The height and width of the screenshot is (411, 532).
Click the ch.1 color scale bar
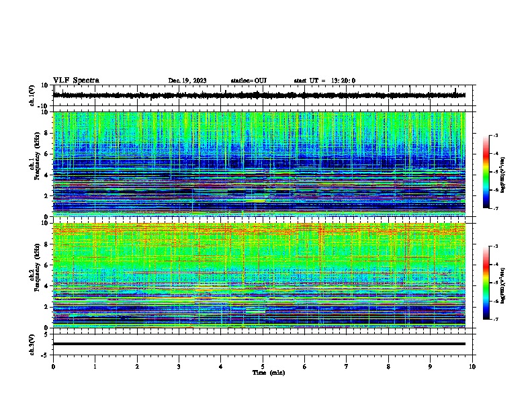coord(486,172)
